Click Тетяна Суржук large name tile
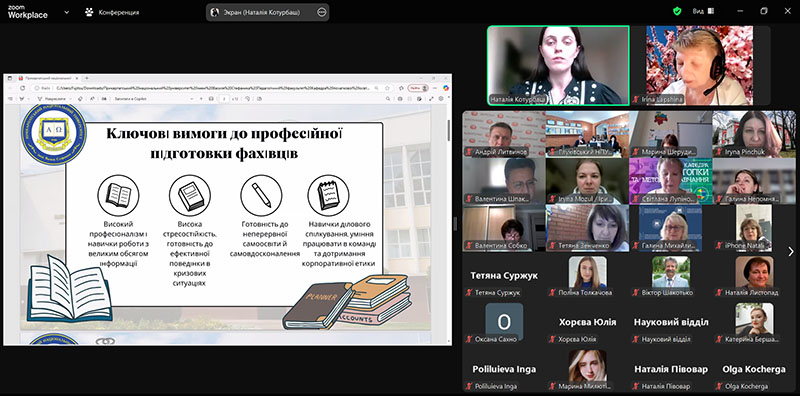Screen dimensions: 800x396 504,276
